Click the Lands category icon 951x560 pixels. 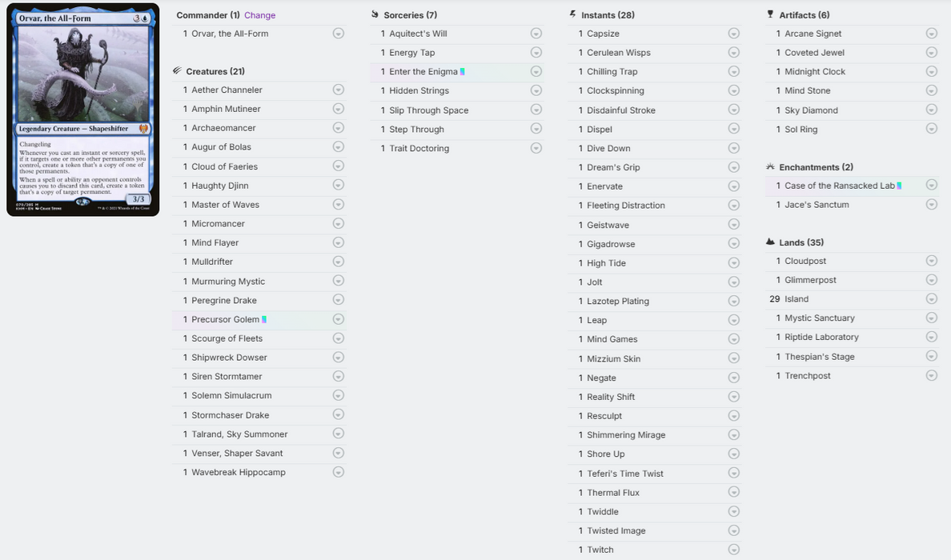tap(770, 242)
